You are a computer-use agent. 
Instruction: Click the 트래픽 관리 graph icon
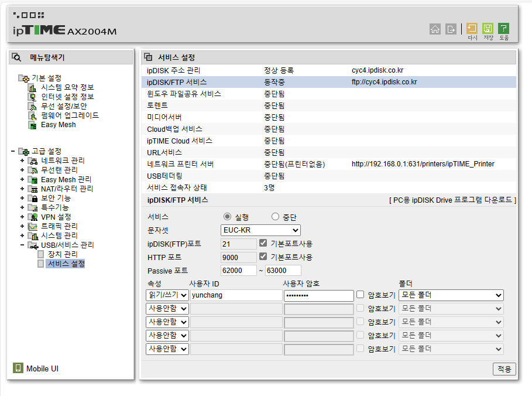coord(33,226)
